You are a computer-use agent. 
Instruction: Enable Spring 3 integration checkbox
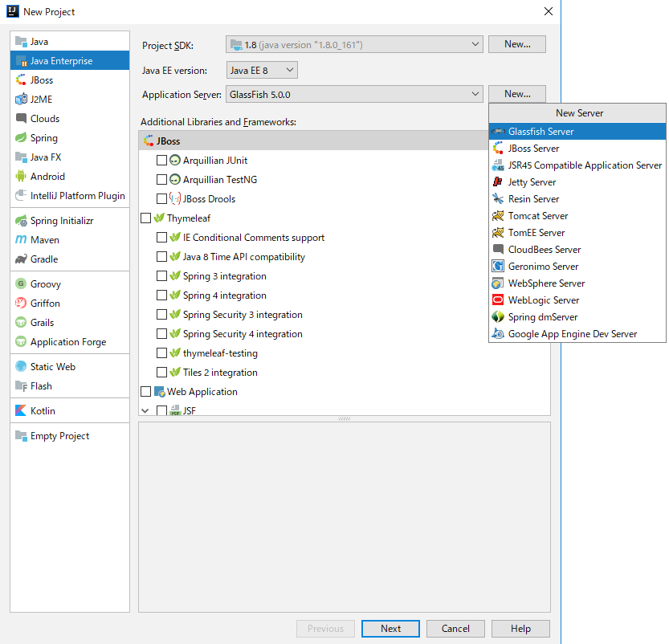pos(161,276)
